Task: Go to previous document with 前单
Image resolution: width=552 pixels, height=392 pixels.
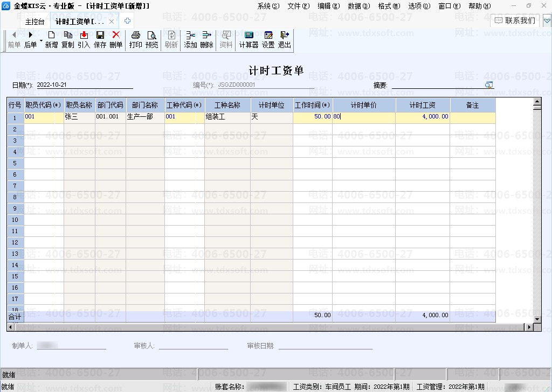Action: pos(14,40)
